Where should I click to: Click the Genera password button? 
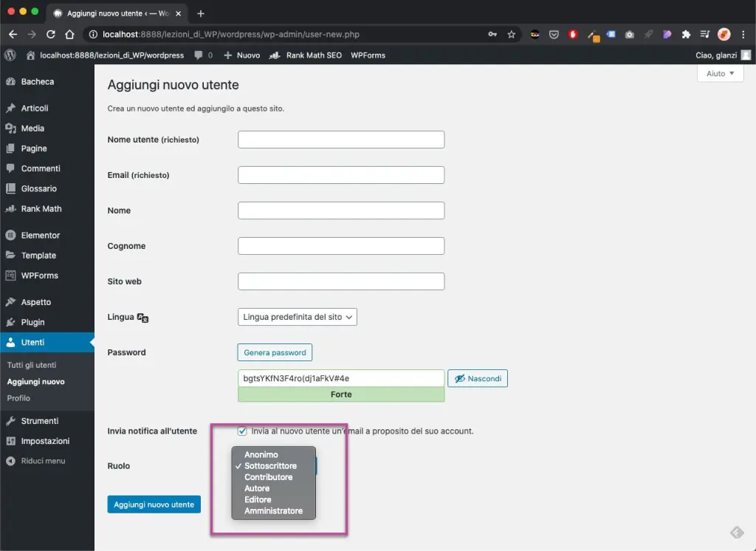point(275,352)
